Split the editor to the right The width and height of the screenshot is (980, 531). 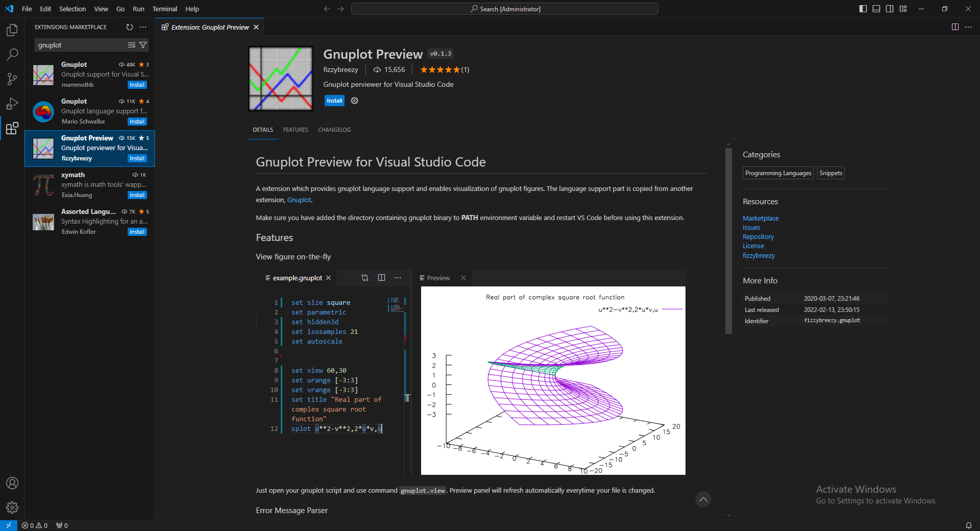[x=955, y=27]
